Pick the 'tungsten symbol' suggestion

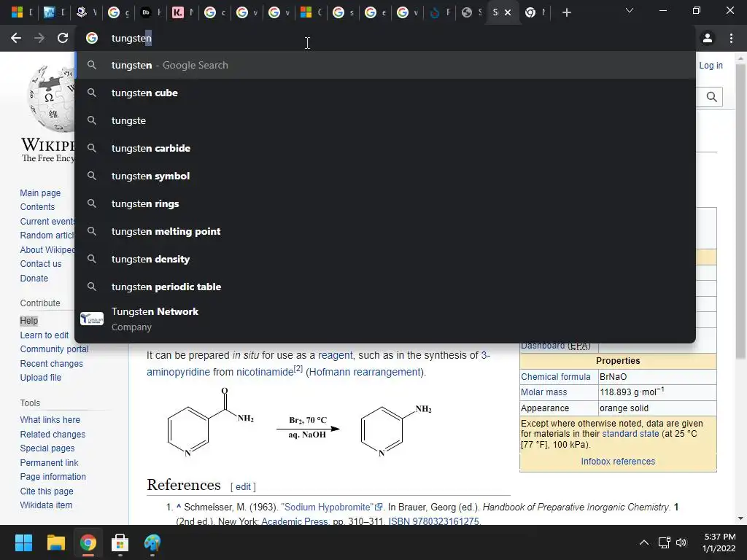pos(385,176)
